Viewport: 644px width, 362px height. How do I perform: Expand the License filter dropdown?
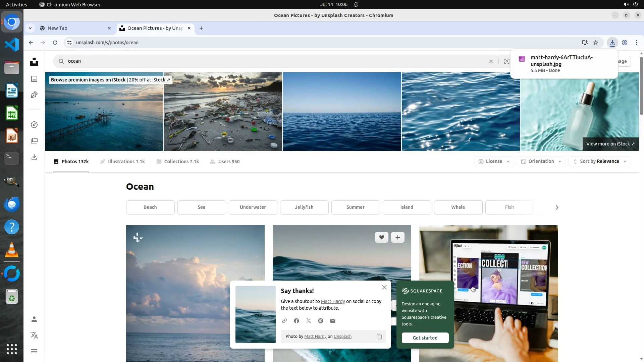coord(494,161)
